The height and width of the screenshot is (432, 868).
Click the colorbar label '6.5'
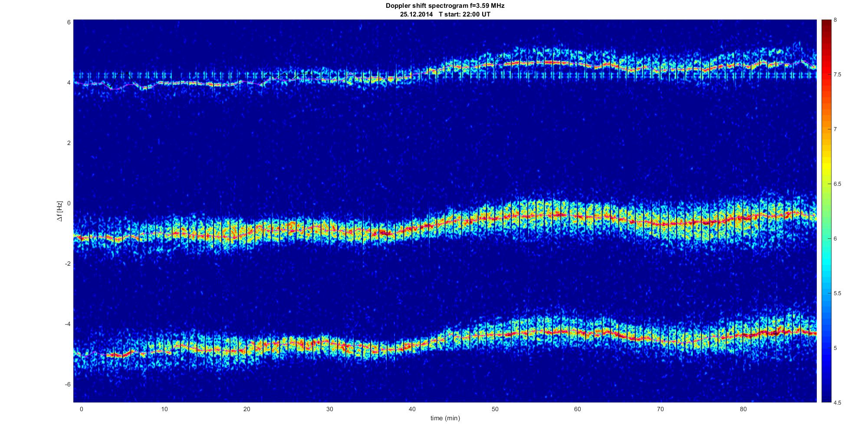[x=838, y=184]
